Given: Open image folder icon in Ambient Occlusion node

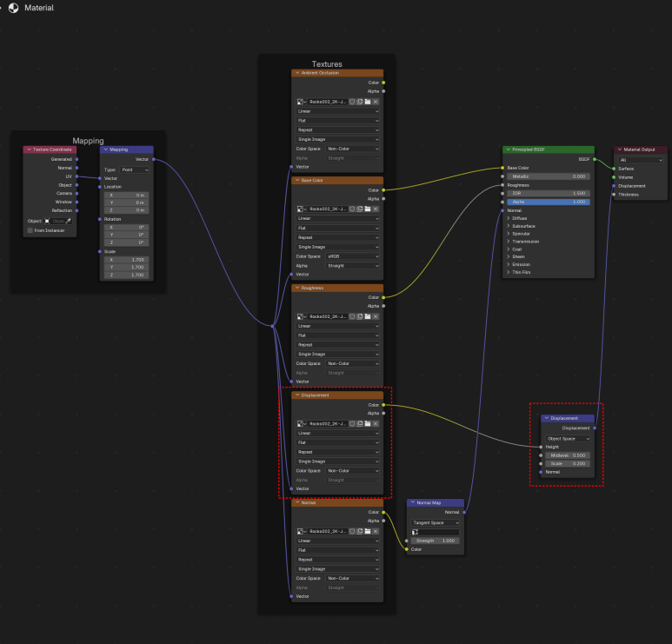Looking at the screenshot, I should (367, 102).
